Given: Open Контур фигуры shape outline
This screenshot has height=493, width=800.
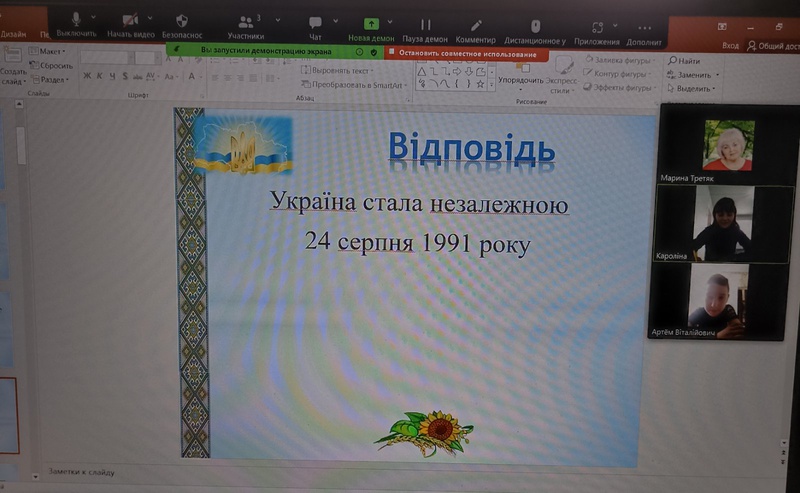Looking at the screenshot, I should point(619,74).
